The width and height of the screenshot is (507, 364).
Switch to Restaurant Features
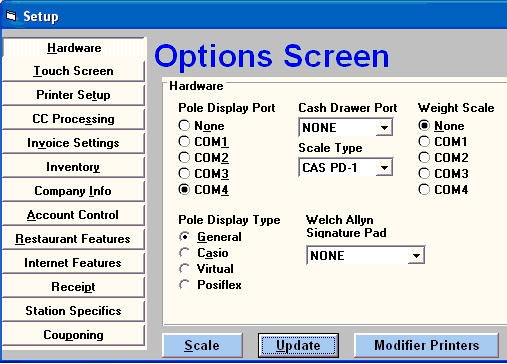74,239
